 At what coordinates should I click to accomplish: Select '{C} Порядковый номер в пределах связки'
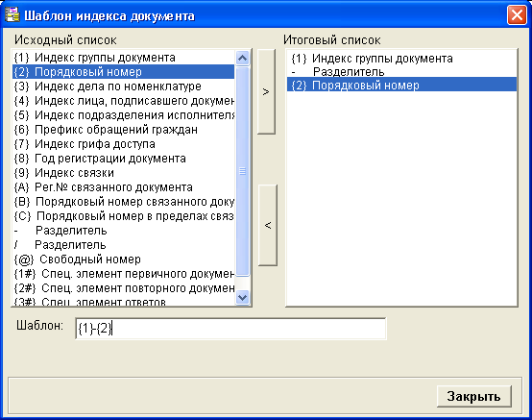coord(124,216)
